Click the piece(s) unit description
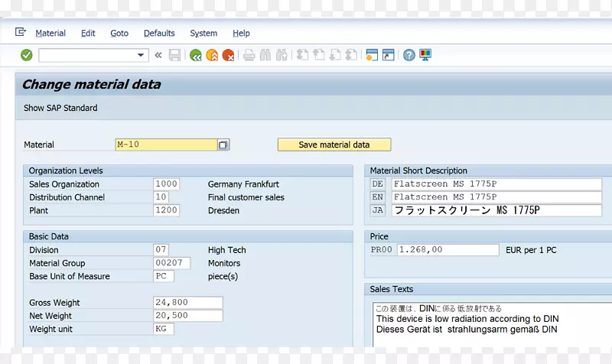This screenshot has width=612, height=364. pos(223,277)
